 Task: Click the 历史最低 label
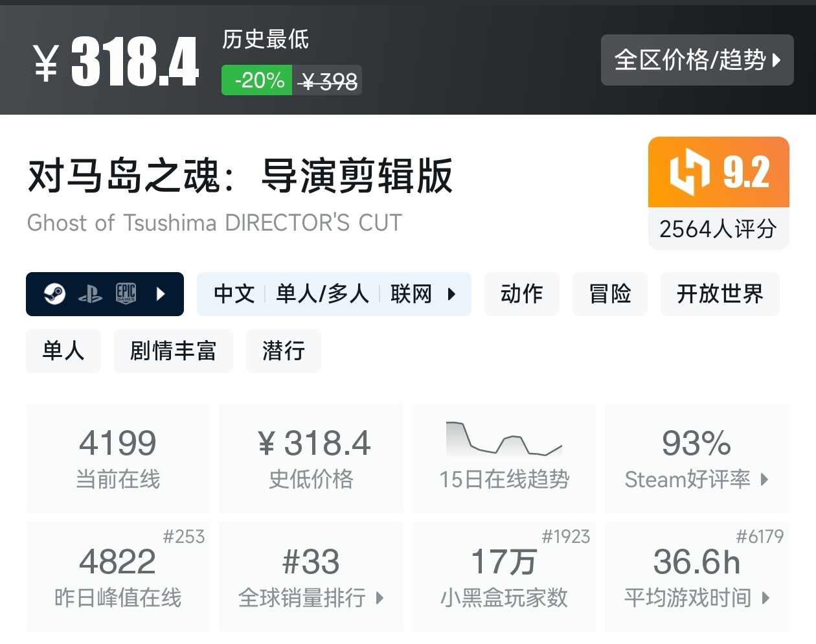[266, 40]
